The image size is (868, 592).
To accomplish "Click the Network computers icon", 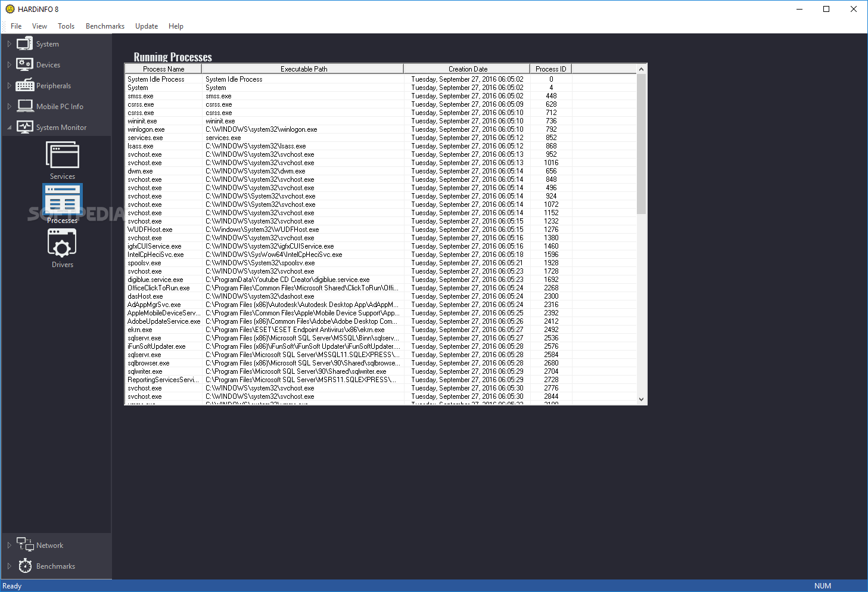I will pyautogui.click(x=25, y=544).
